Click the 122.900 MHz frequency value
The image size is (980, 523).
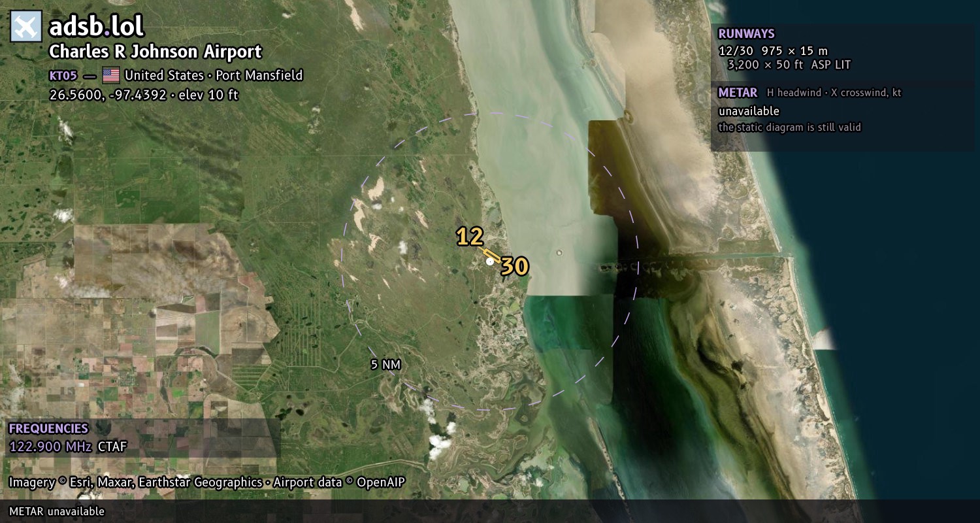point(51,447)
